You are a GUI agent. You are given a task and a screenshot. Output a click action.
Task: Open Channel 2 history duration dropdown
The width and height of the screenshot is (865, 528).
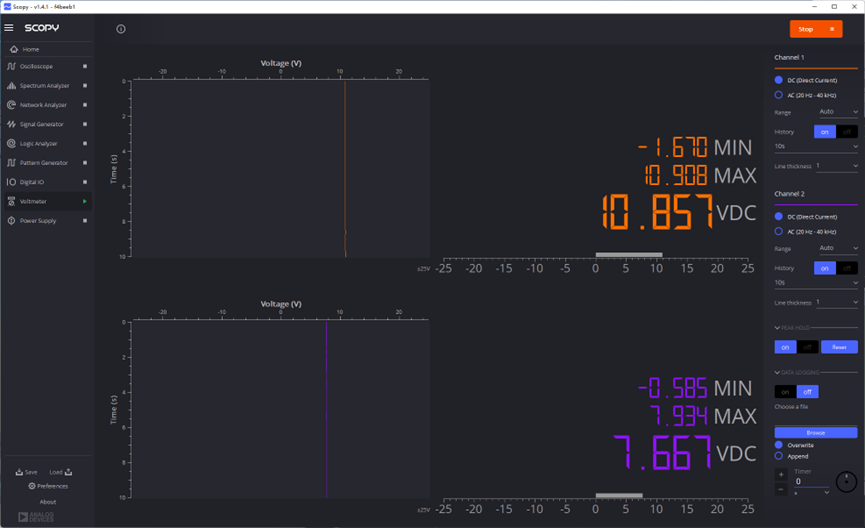click(816, 282)
